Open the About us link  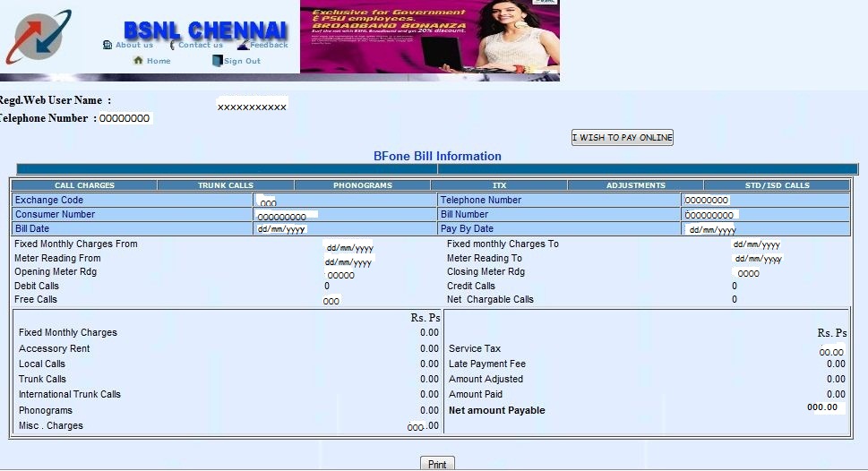click(x=134, y=45)
